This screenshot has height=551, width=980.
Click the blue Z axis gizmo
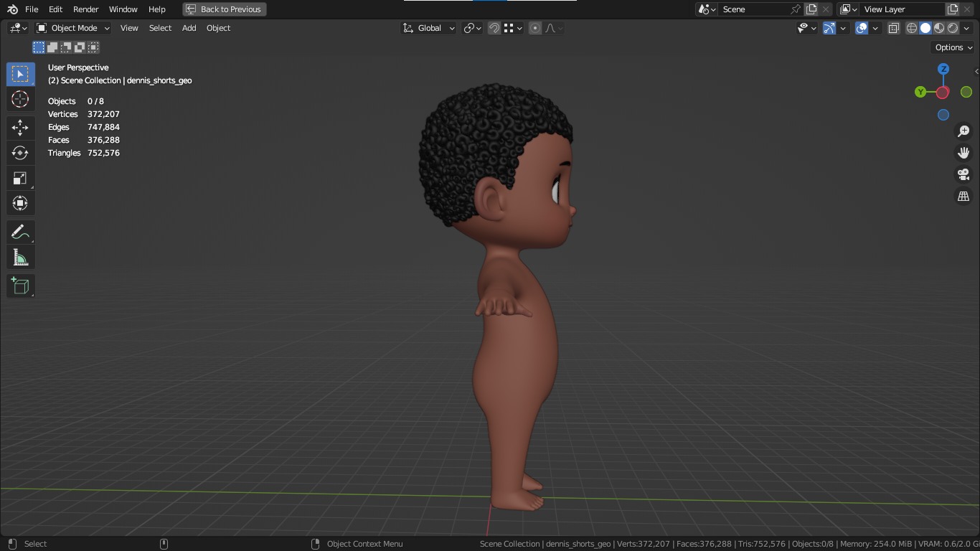pos(943,69)
